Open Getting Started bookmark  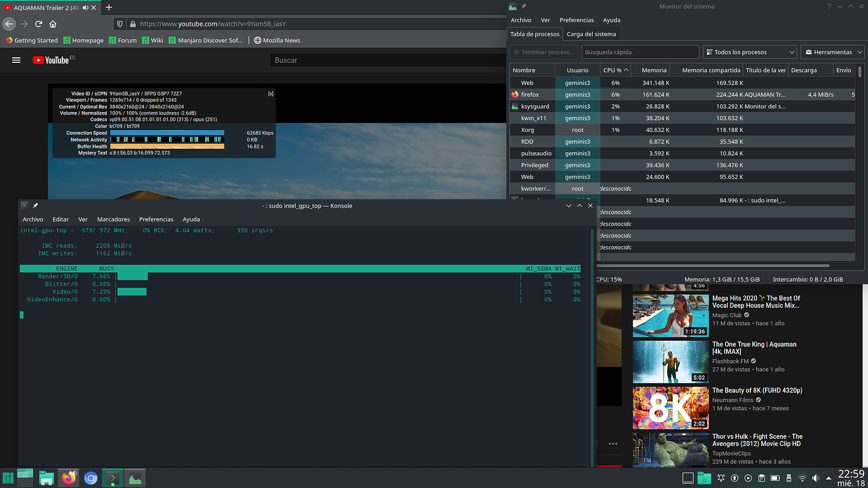tap(31, 40)
